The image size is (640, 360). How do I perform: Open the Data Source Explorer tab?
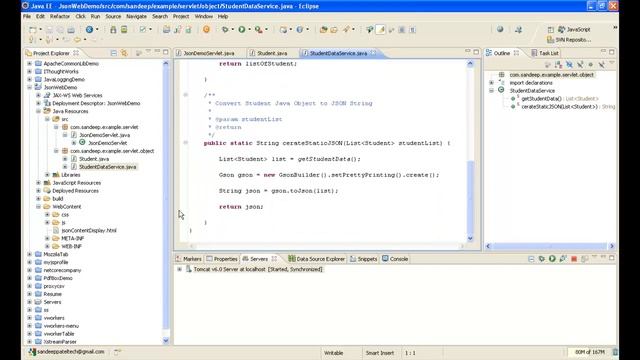click(317, 259)
